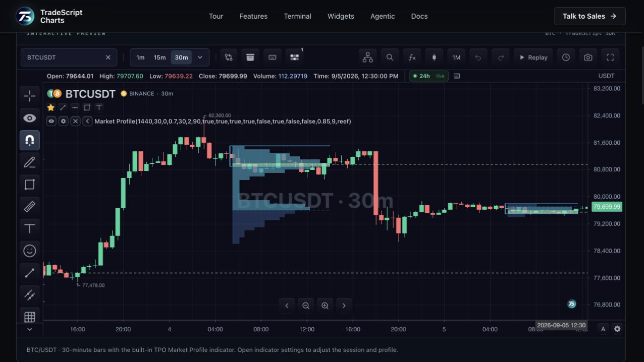Click the square legend icon
The image size is (644, 362).
pos(87,107)
